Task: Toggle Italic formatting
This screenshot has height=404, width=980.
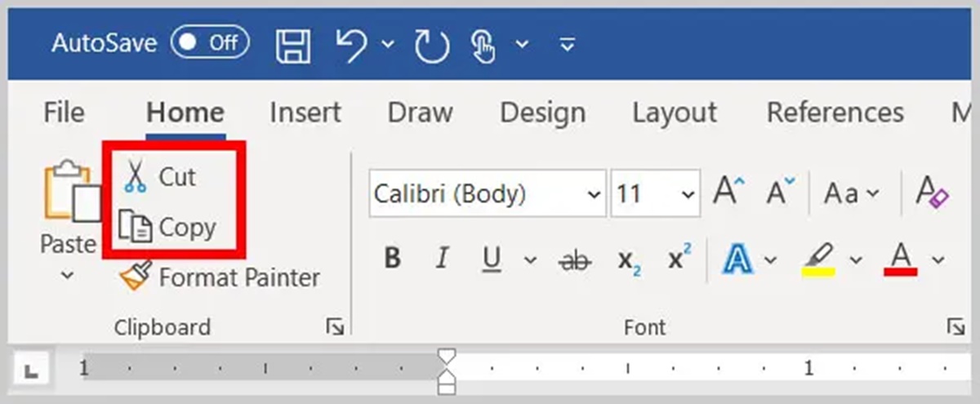Action: (442, 260)
